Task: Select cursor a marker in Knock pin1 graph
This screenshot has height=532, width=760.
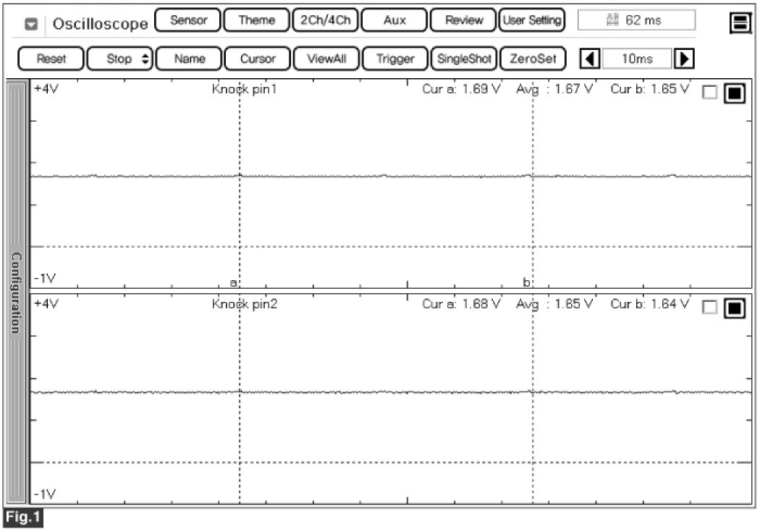Action: tap(234, 282)
